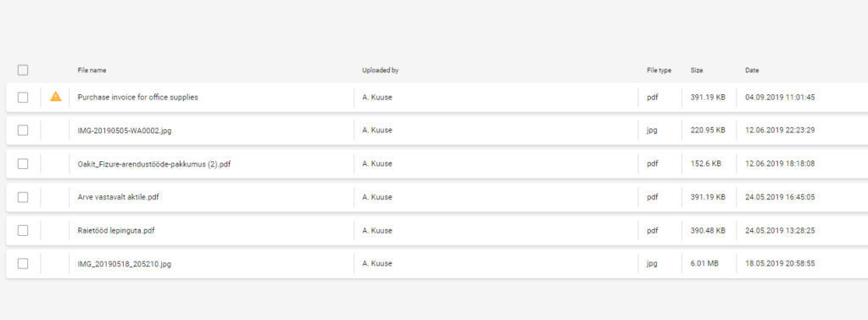This screenshot has height=320, width=868.
Task: Open Oakit_Fizure-arendustööde-pakkumus (2).pdf
Action: 154,164
